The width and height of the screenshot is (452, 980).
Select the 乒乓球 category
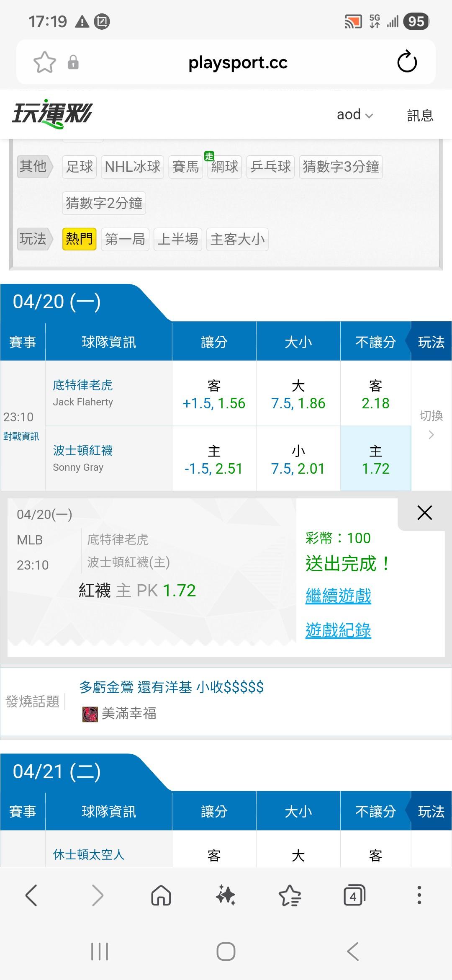coord(271,167)
